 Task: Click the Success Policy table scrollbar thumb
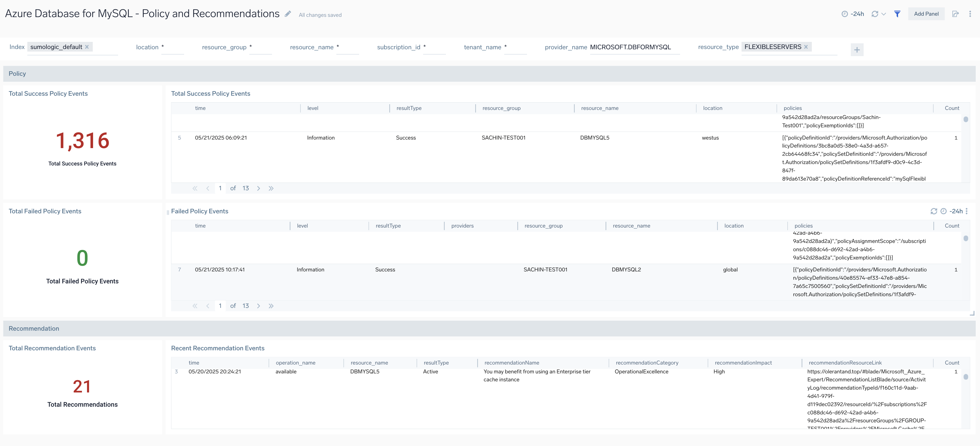[965, 120]
